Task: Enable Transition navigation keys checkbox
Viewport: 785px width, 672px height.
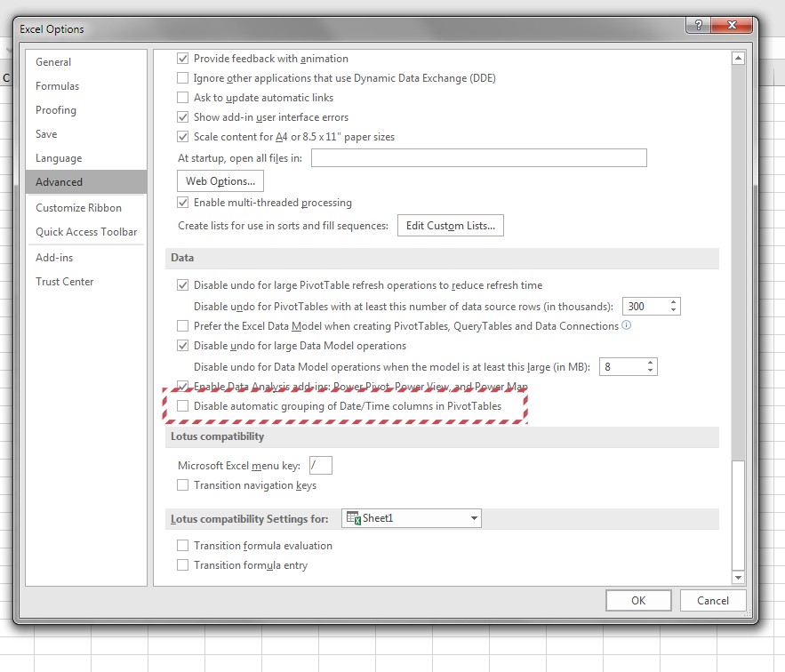Action: tap(183, 485)
